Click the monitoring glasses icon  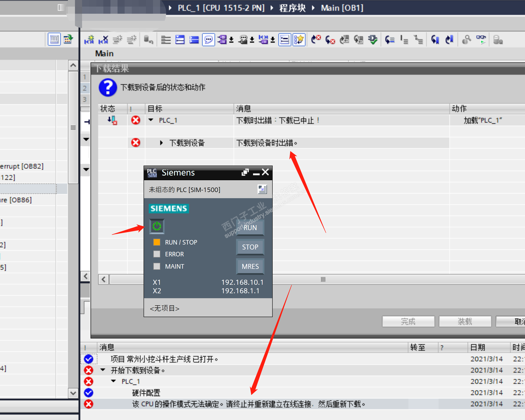click(x=481, y=39)
